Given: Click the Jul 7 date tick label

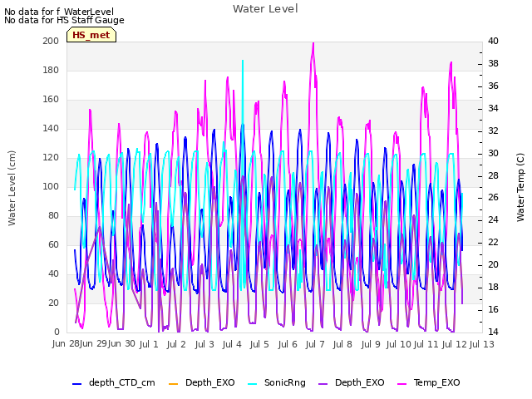Looking at the screenshot, I should [x=315, y=344].
